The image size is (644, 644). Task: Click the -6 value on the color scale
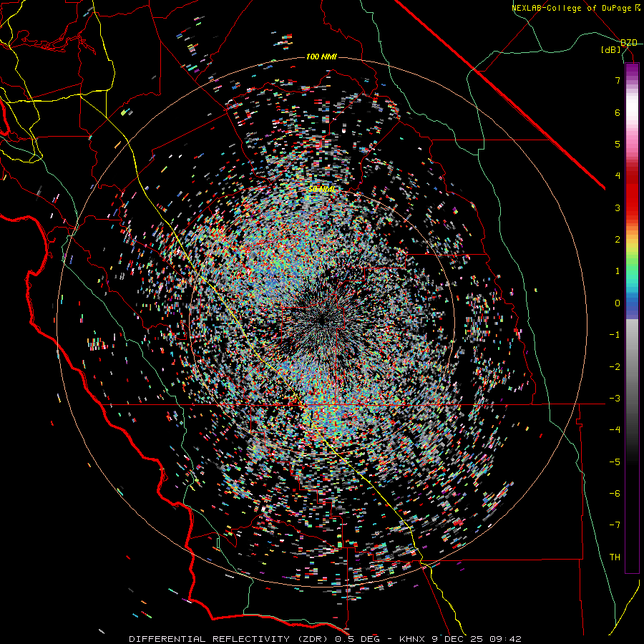point(615,494)
